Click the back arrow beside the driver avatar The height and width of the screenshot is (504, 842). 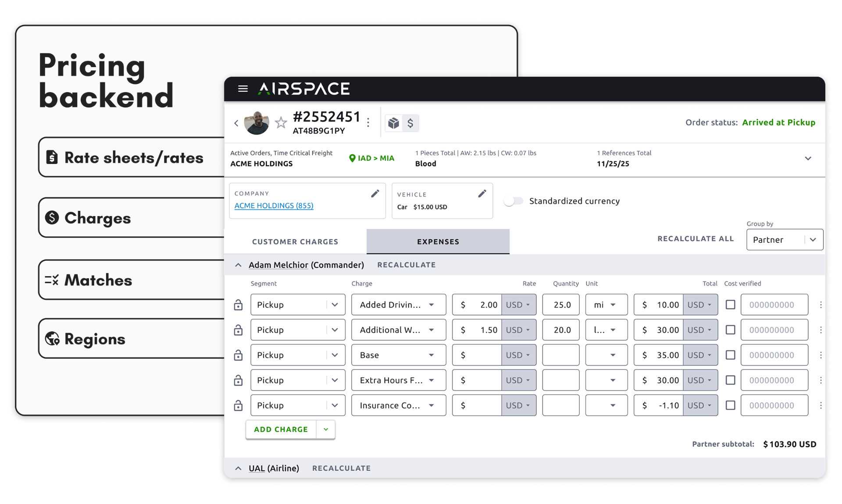coord(236,123)
